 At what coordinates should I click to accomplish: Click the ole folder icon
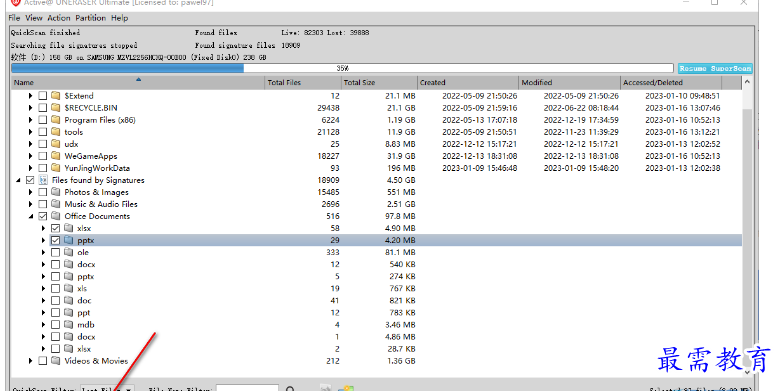[69, 252]
